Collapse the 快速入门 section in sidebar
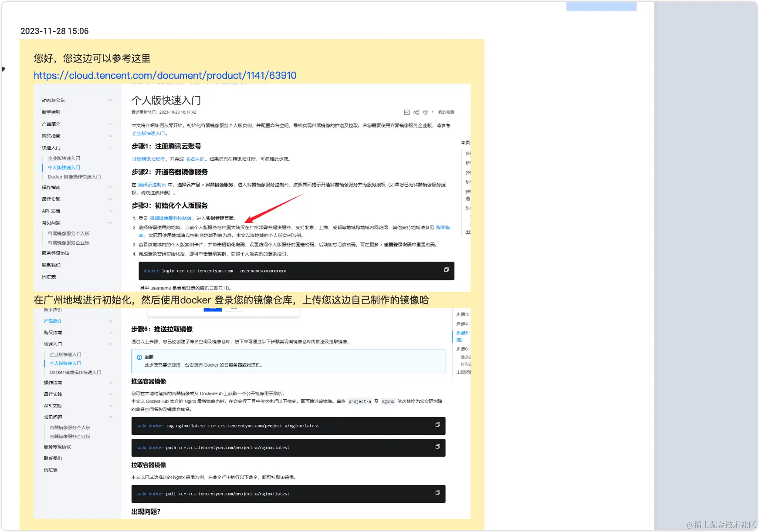Viewport: 759px width, 532px height. [x=110, y=148]
